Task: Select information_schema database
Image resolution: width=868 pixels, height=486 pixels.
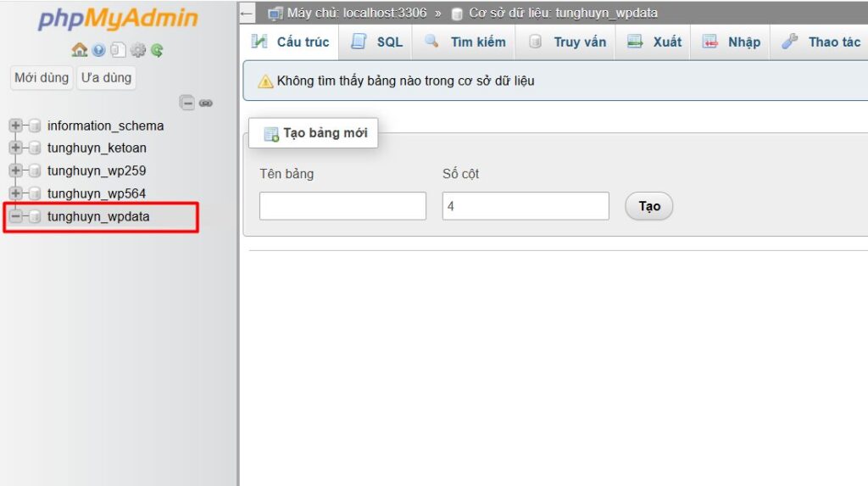Action: click(x=106, y=126)
